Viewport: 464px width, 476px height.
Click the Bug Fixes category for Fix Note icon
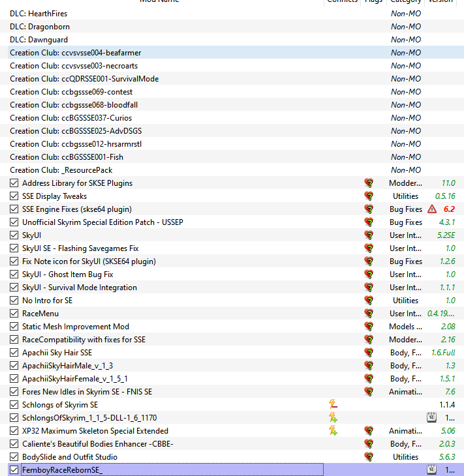point(406,261)
